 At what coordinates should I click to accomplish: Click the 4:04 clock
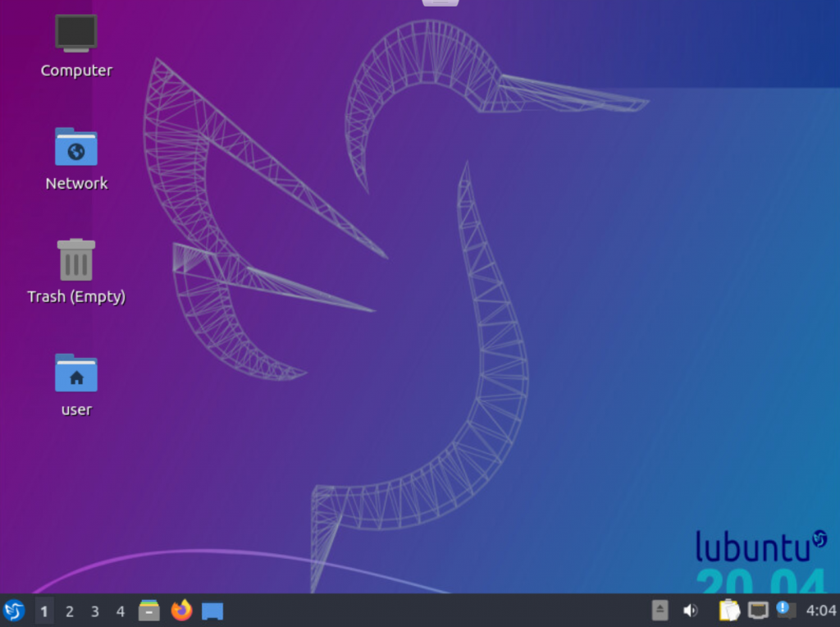(821, 611)
